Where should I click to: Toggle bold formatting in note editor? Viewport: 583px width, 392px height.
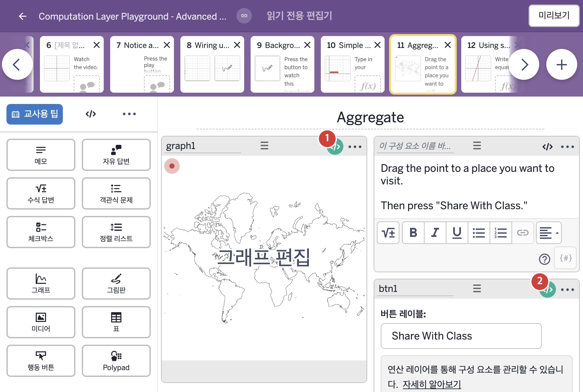(x=413, y=232)
